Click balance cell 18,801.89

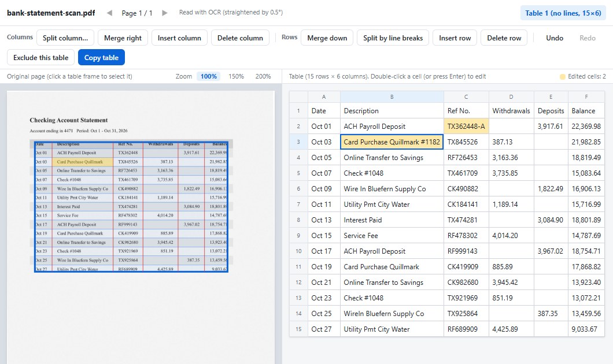586,220
